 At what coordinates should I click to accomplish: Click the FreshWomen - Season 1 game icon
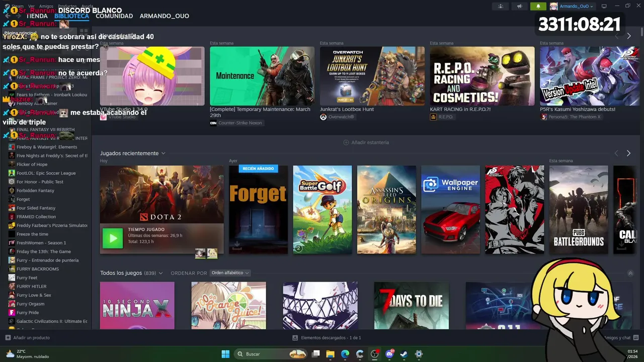tap(12, 243)
